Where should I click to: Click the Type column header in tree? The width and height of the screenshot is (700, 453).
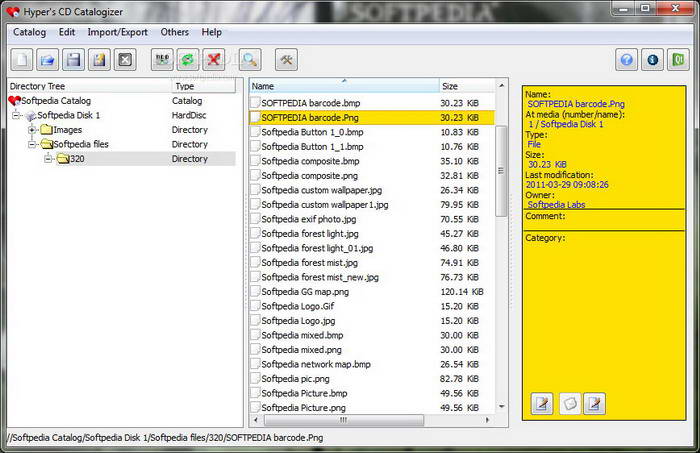tap(204, 86)
